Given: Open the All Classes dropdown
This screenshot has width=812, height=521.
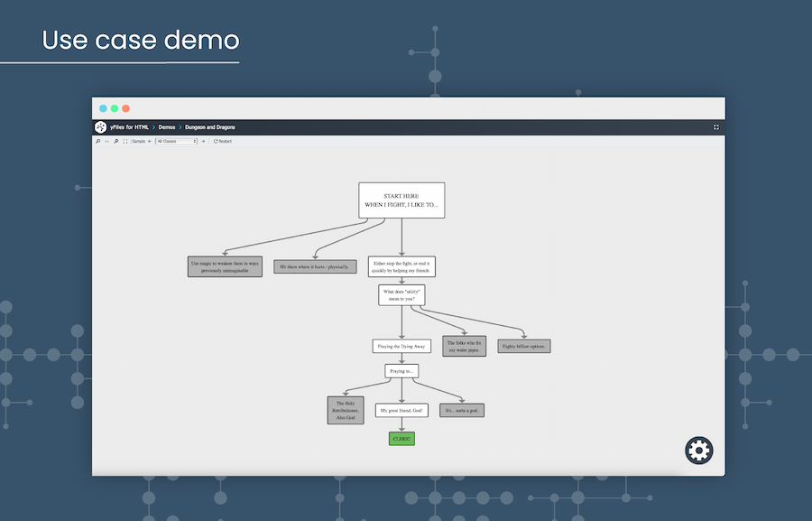Looking at the screenshot, I should pos(176,141).
